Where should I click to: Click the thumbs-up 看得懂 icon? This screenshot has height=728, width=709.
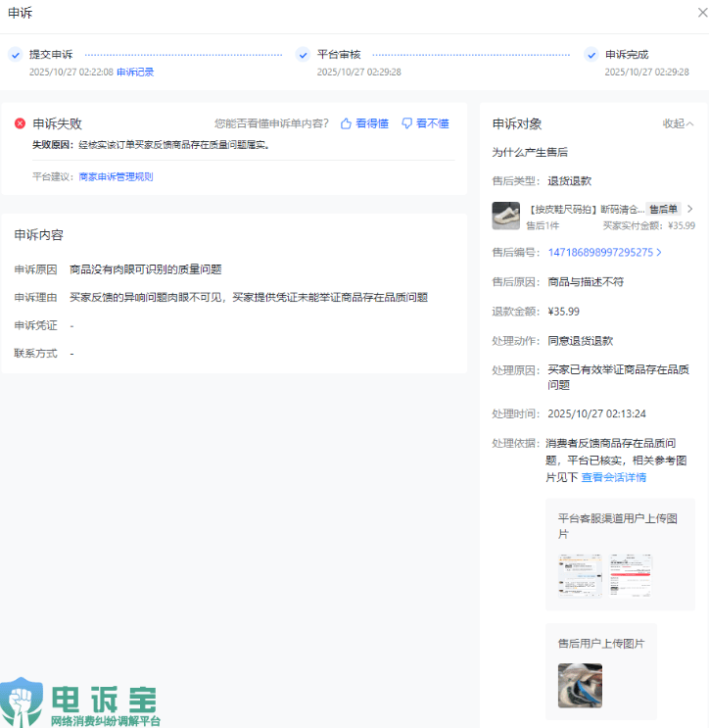pyautogui.click(x=346, y=123)
